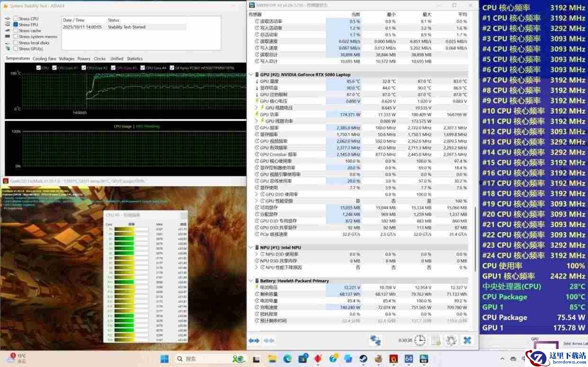Viewport: 588px width, 367px height.
Task: Collapse the Battery Hewlett-Packard Primary section
Action: pos(251,281)
